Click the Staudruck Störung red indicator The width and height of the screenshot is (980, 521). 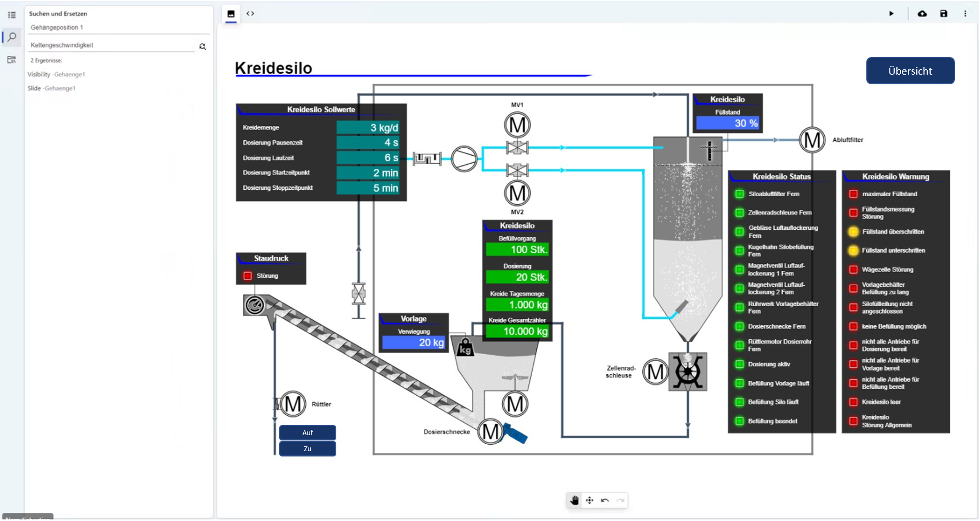point(248,276)
